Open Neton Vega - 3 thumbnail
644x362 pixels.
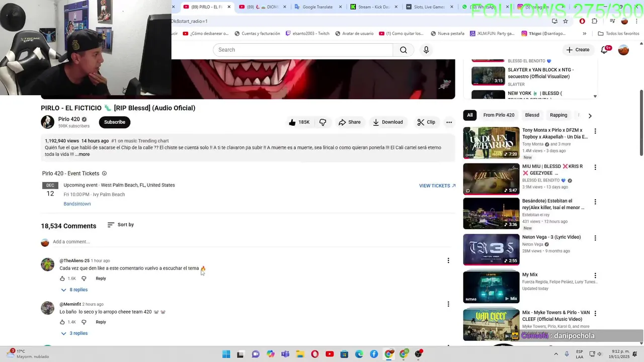click(x=491, y=249)
